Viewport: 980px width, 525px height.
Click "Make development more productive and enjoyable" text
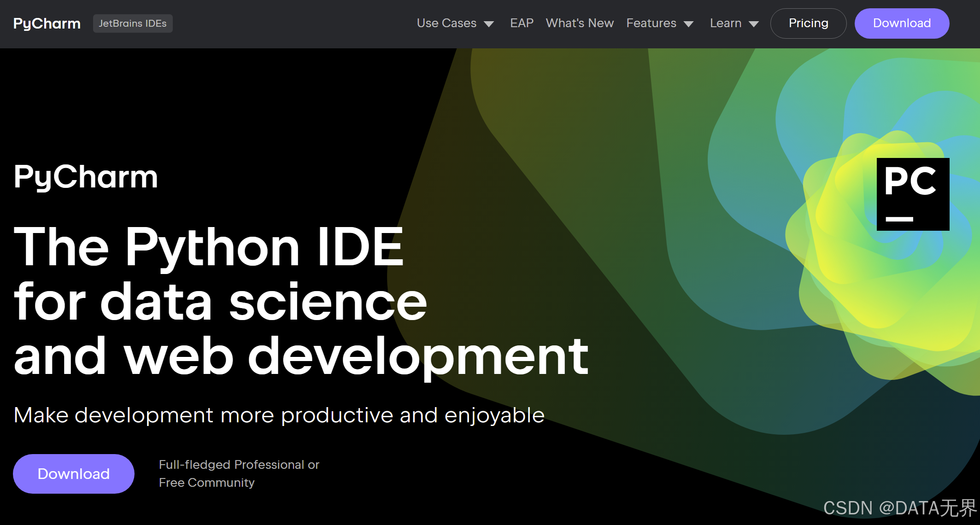tap(279, 415)
